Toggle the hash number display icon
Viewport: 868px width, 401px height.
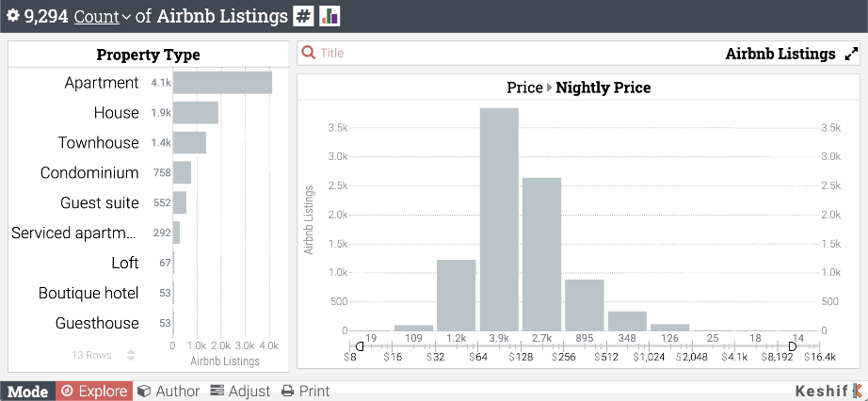pyautogui.click(x=303, y=16)
